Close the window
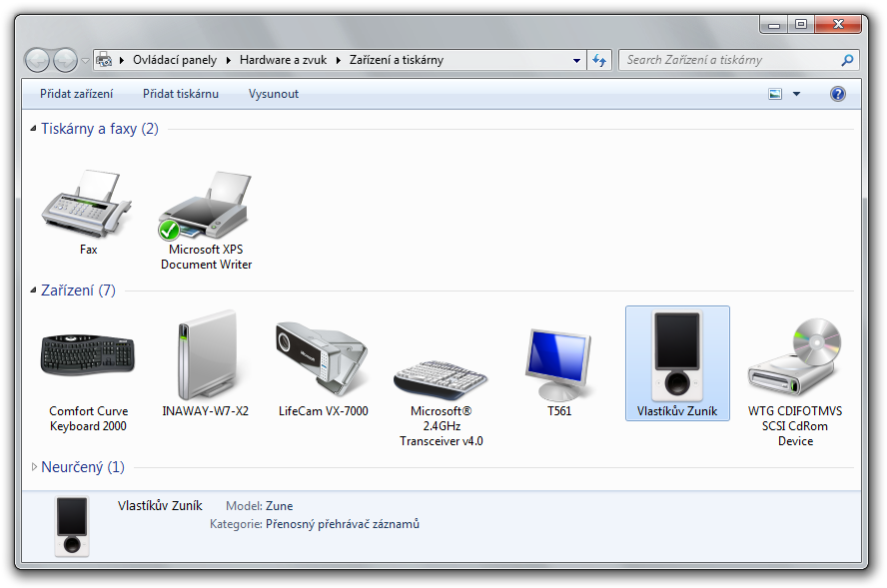Screen dimensions: 887x588 coord(838,24)
